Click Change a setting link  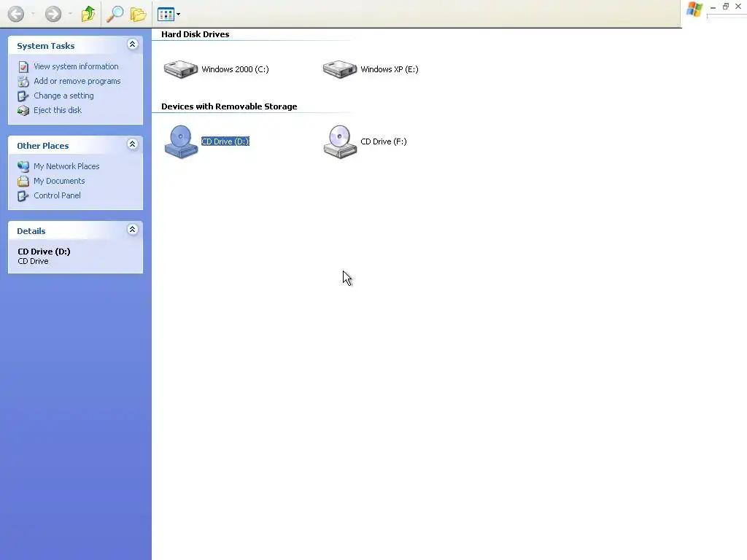(x=63, y=96)
